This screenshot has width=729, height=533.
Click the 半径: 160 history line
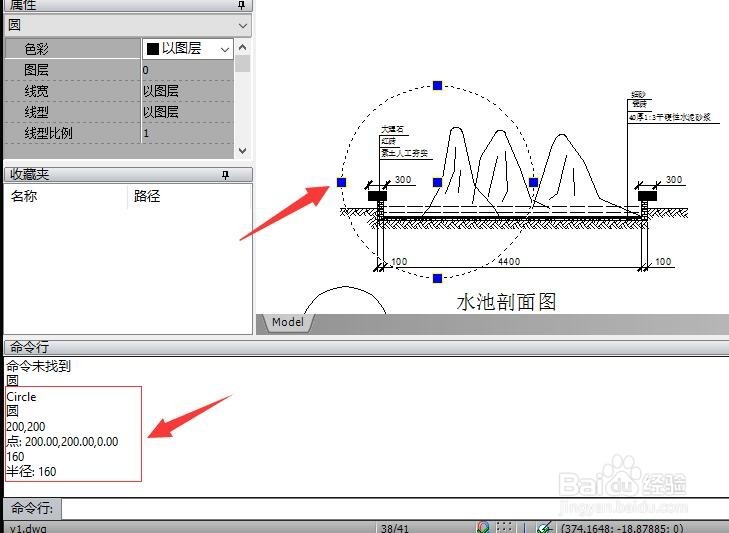click(x=31, y=471)
